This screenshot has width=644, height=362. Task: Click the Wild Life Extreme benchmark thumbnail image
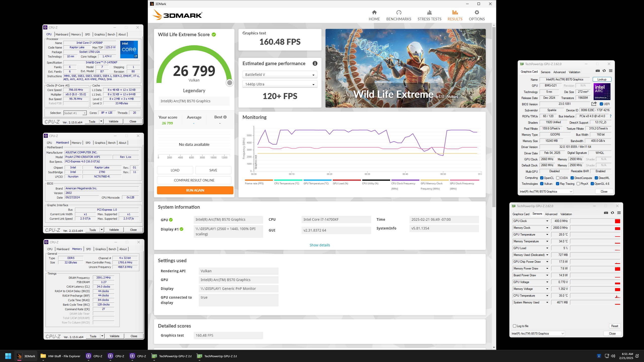tap(406, 68)
